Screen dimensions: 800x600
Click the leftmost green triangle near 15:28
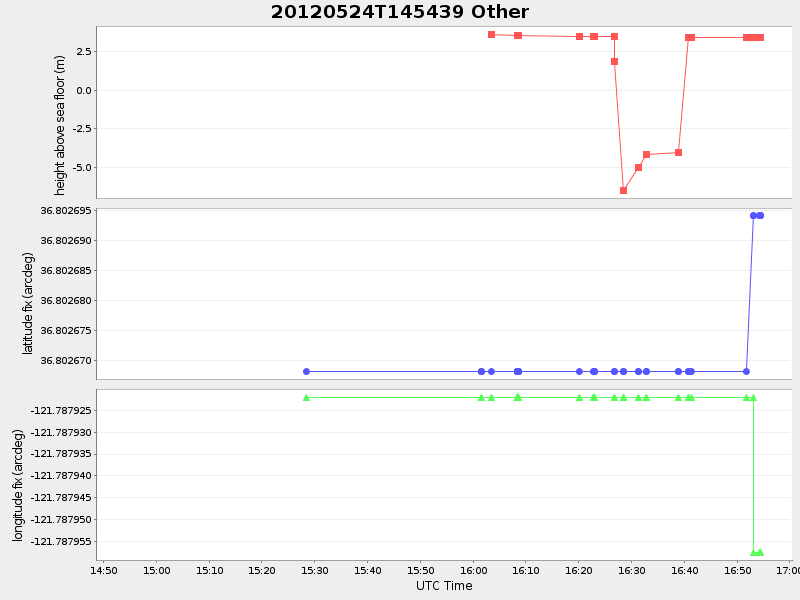coord(305,397)
